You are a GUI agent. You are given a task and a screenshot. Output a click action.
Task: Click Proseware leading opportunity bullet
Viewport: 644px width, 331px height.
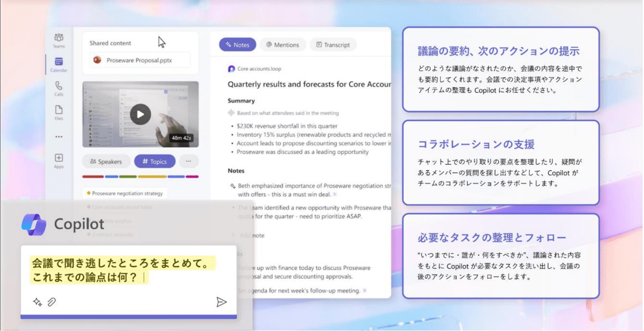click(x=302, y=152)
